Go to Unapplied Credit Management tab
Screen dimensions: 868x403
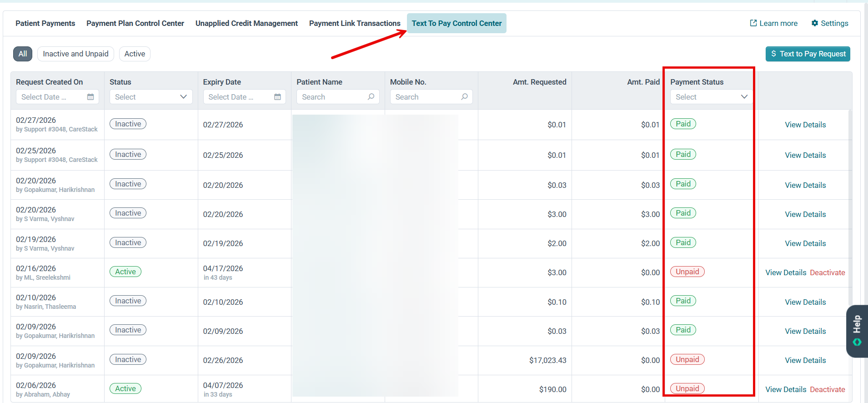tap(246, 23)
